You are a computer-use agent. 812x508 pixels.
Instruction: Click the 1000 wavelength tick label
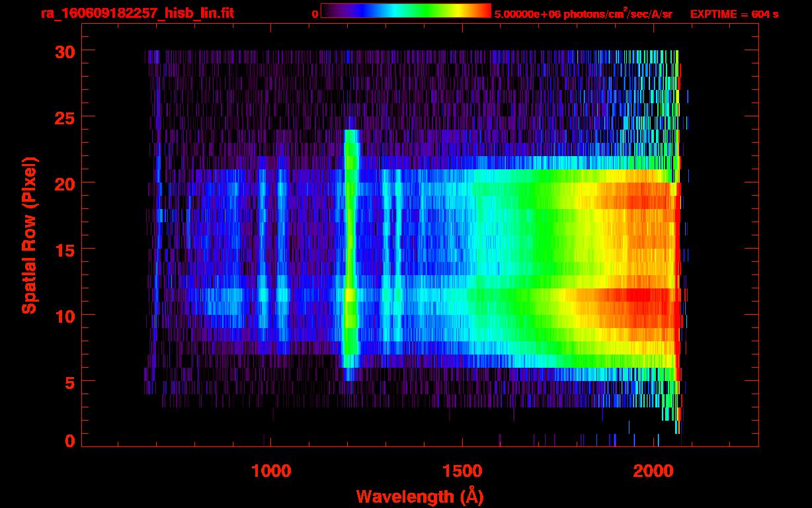(270, 471)
